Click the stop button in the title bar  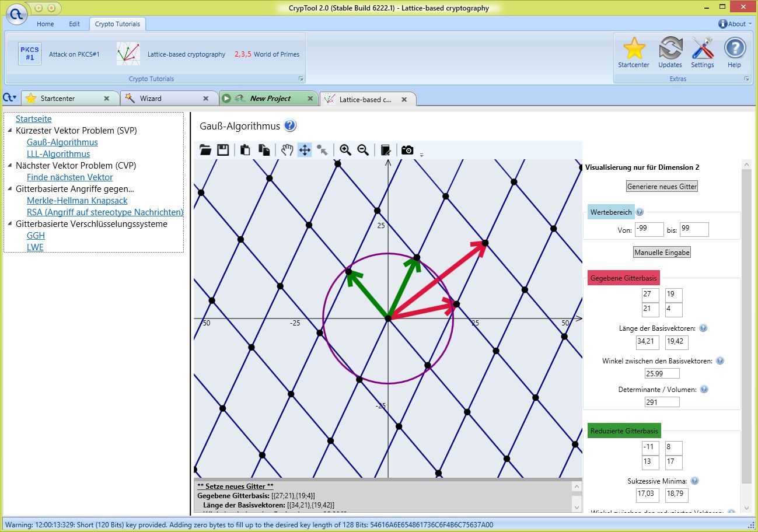51,8
